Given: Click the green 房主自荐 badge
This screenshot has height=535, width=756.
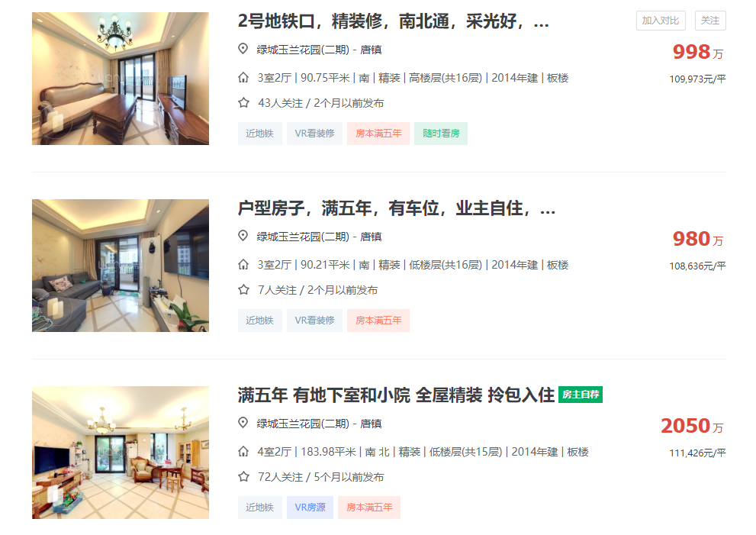Looking at the screenshot, I should click(581, 395).
